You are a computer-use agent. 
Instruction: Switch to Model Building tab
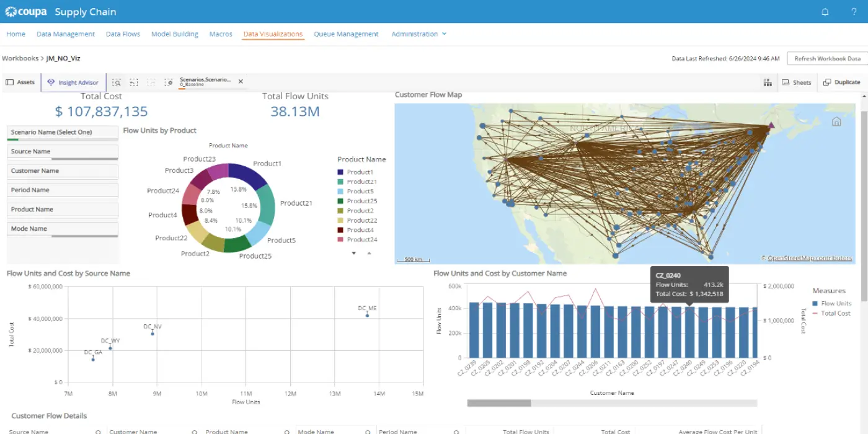(x=175, y=34)
